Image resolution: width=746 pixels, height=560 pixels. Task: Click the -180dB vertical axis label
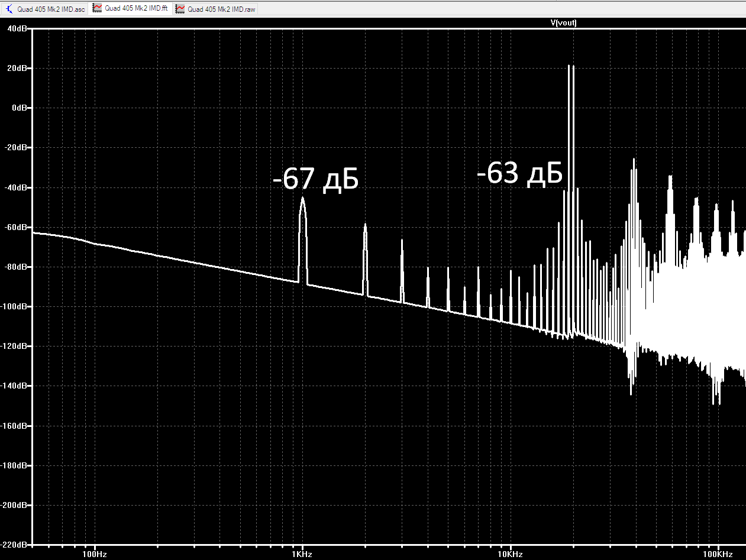(x=14, y=465)
